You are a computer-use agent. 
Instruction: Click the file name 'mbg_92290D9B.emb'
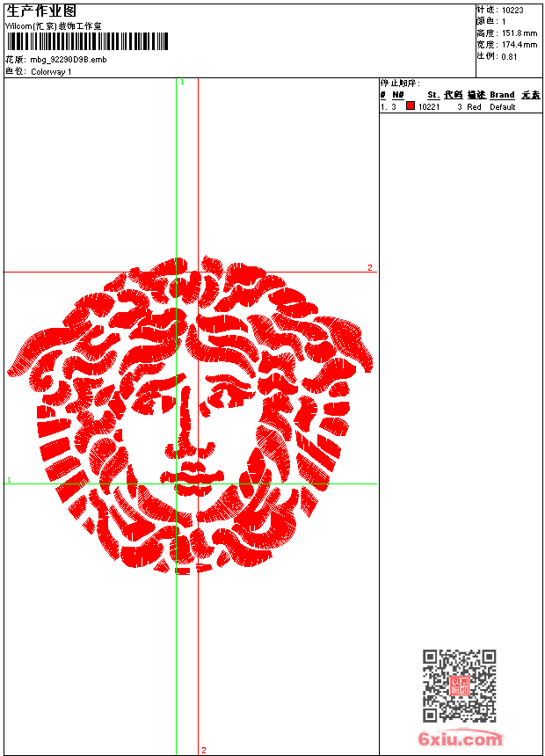point(69,60)
